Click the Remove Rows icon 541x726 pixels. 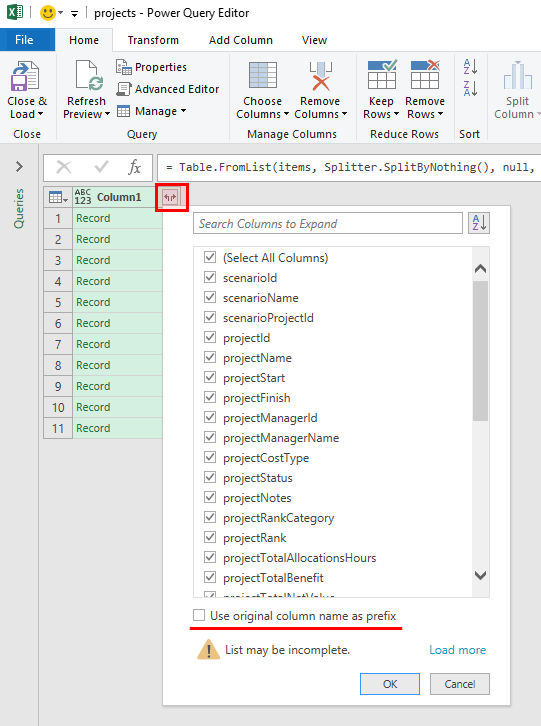pyautogui.click(x=425, y=74)
